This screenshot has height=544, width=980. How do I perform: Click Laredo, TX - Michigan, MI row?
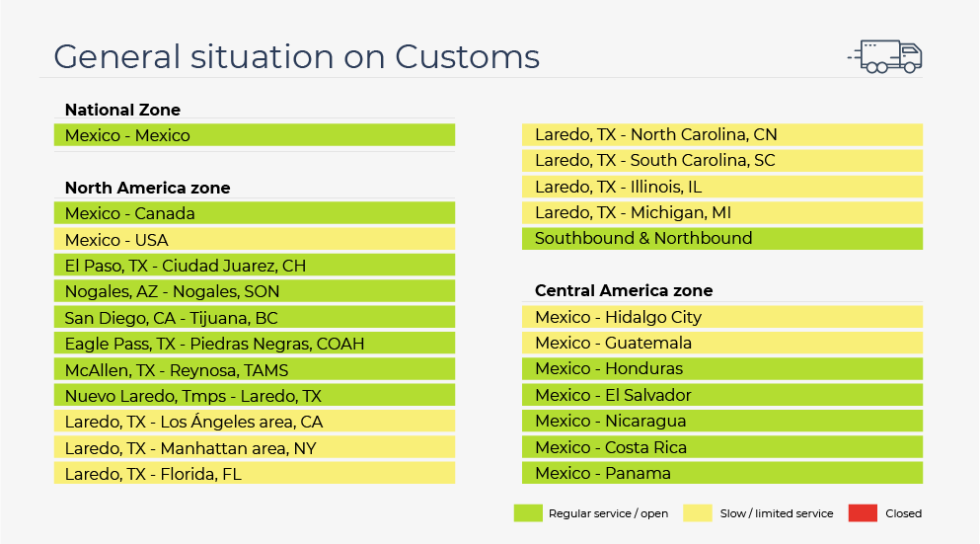722,212
